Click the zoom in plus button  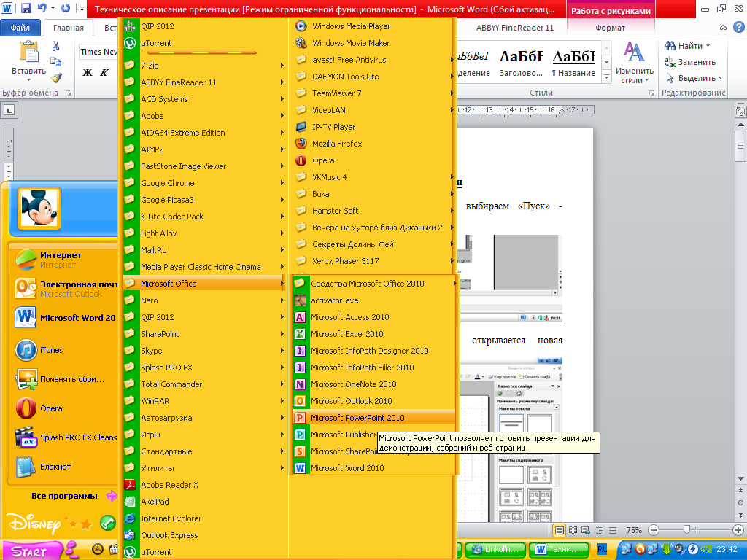(x=738, y=530)
